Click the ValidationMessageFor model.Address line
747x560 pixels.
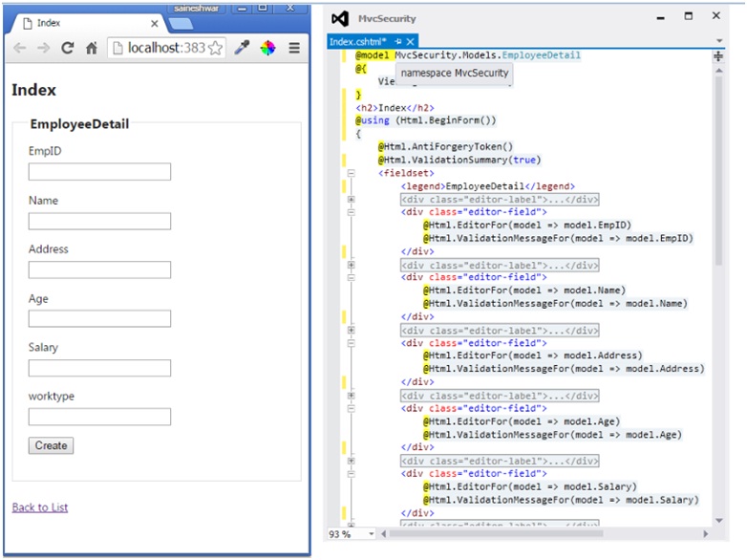(x=564, y=369)
